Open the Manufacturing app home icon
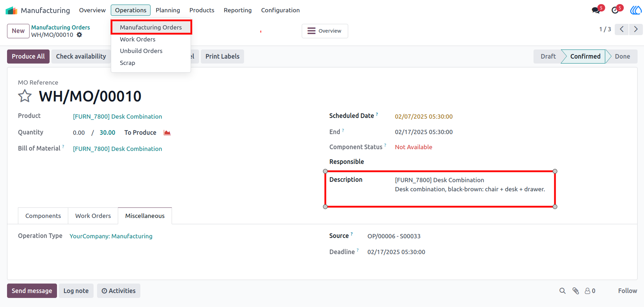Screen dimensions: 644x307 (x=12, y=10)
